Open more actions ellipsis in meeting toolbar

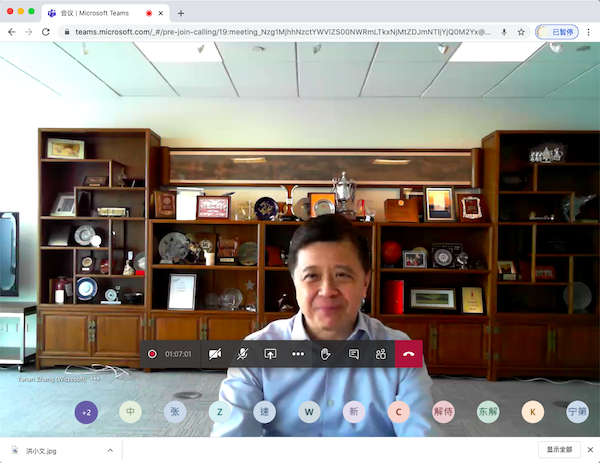(298, 354)
